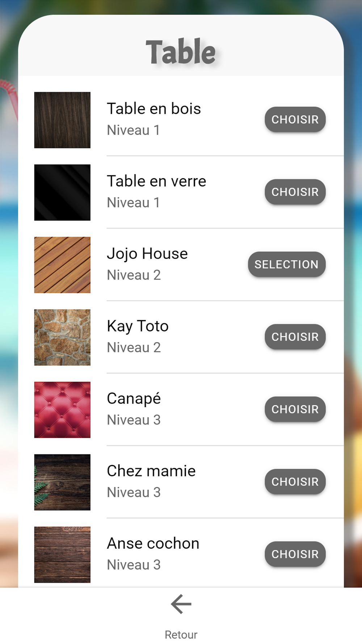The image size is (362, 644).
Task: Tap the brown plank texture thumbnail
Action: [x=62, y=555]
